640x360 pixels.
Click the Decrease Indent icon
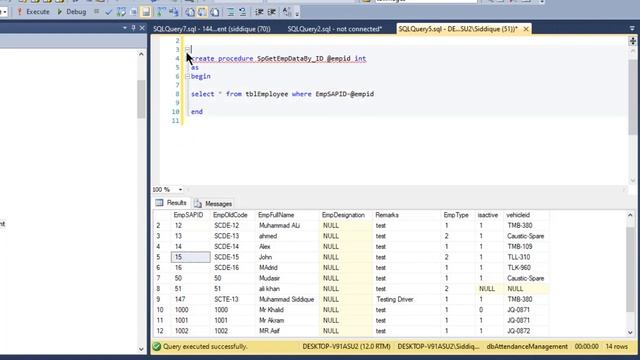[259, 12]
